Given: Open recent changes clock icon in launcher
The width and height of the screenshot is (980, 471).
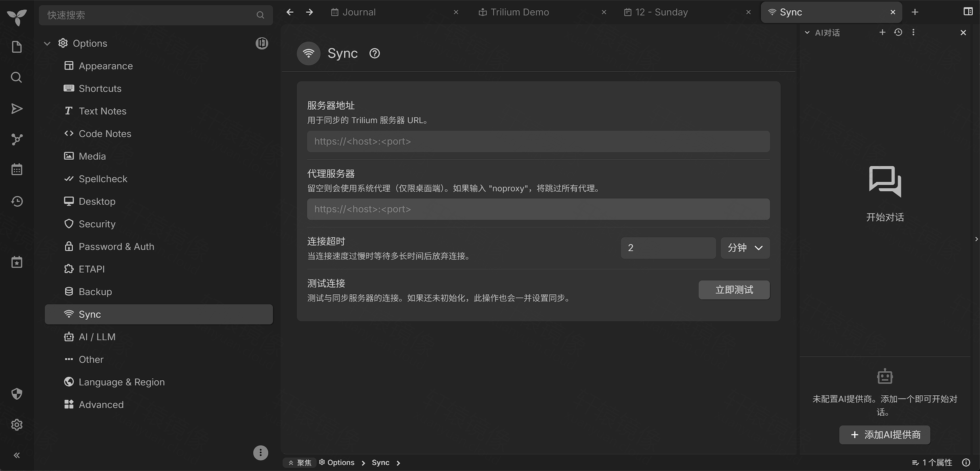Looking at the screenshot, I should point(17,201).
